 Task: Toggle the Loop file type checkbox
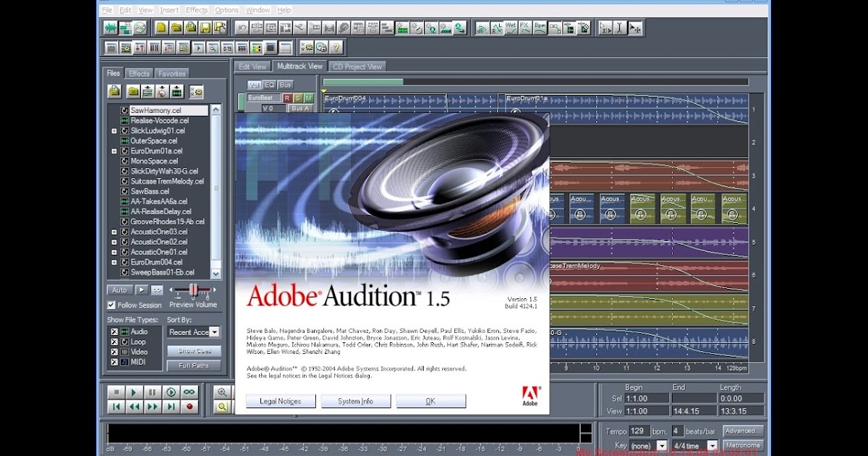coord(114,342)
